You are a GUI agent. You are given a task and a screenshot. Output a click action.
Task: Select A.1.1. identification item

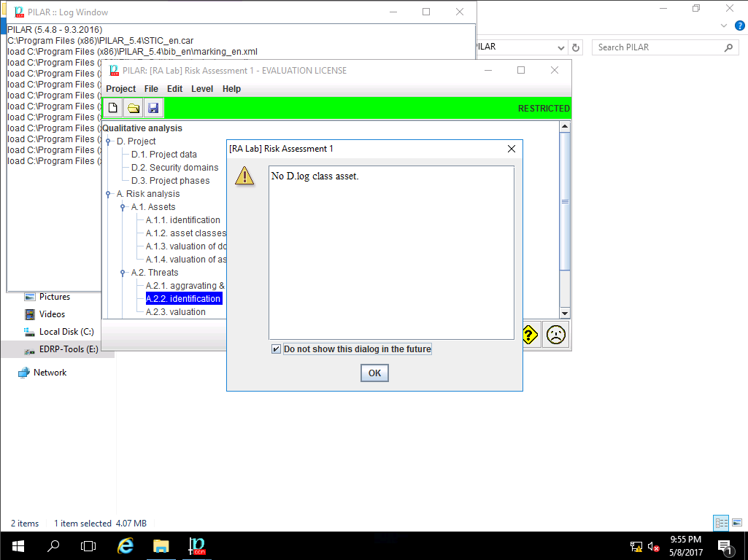pos(182,220)
